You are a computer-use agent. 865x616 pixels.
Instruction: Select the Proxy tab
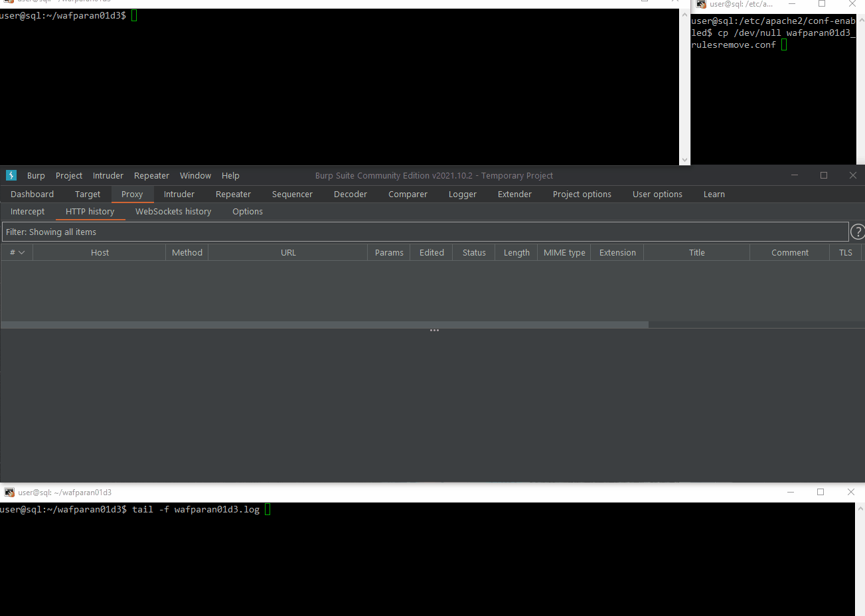[132, 194]
